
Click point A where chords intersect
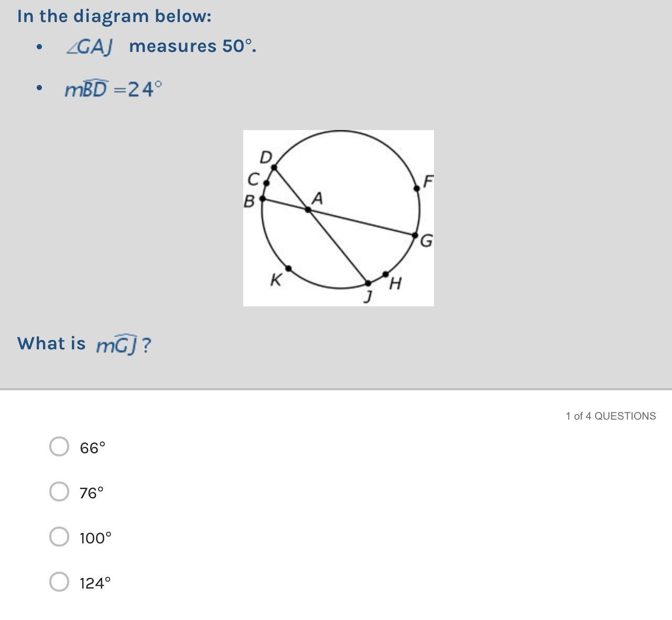[x=308, y=209]
